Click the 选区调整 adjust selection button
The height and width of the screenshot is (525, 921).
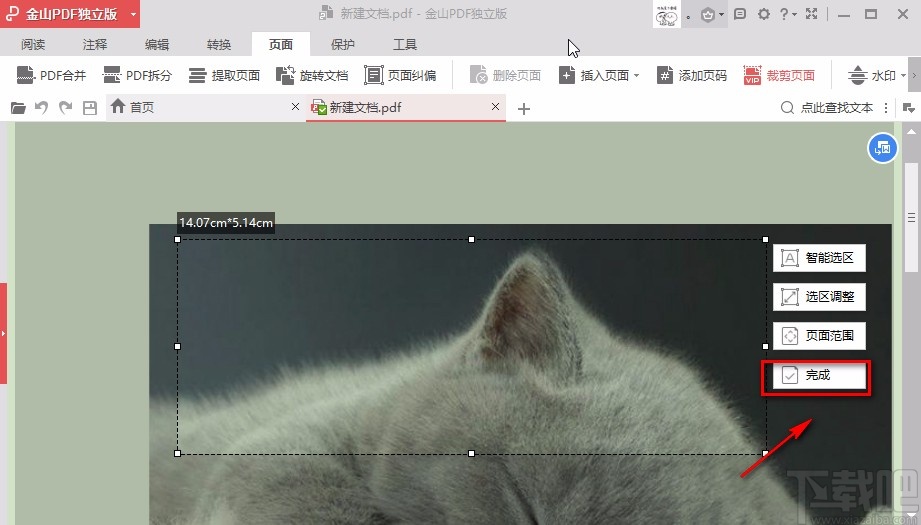[819, 297]
